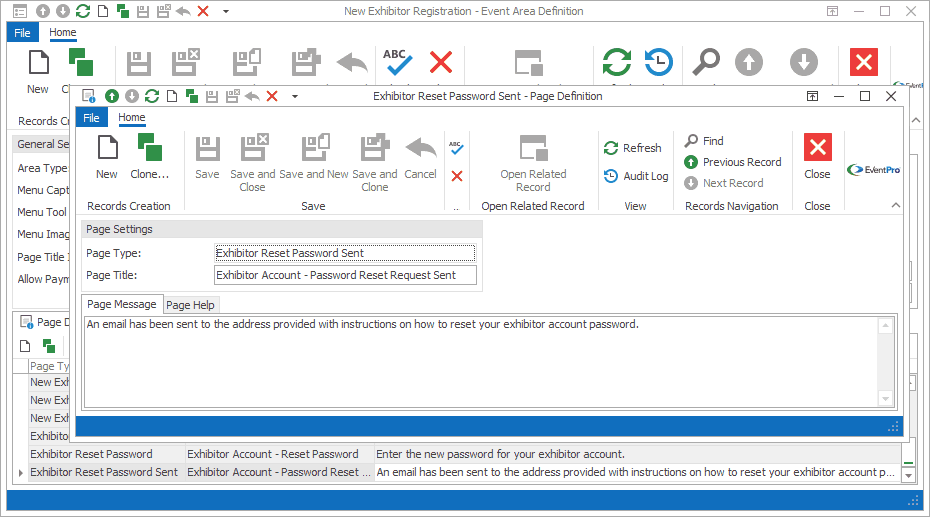Click the Refresh icon in Event Area Definition ribbon

pos(617,62)
